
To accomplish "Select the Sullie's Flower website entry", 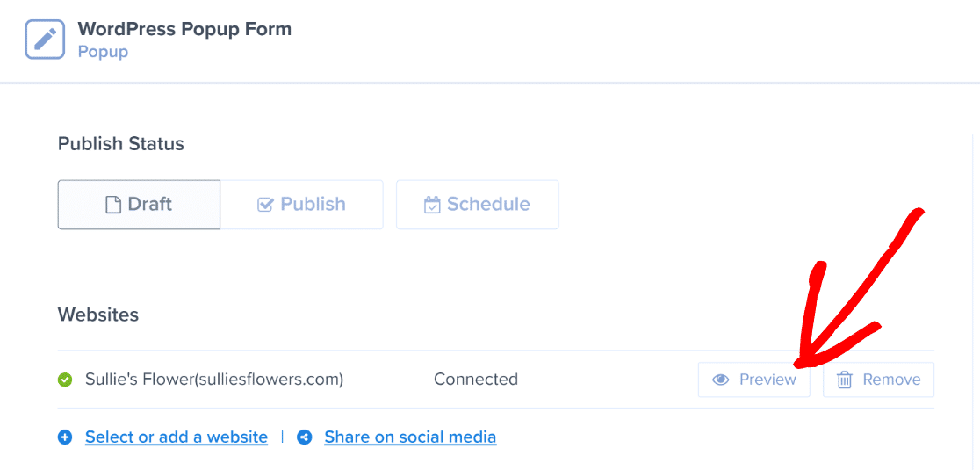I will coord(214,380).
